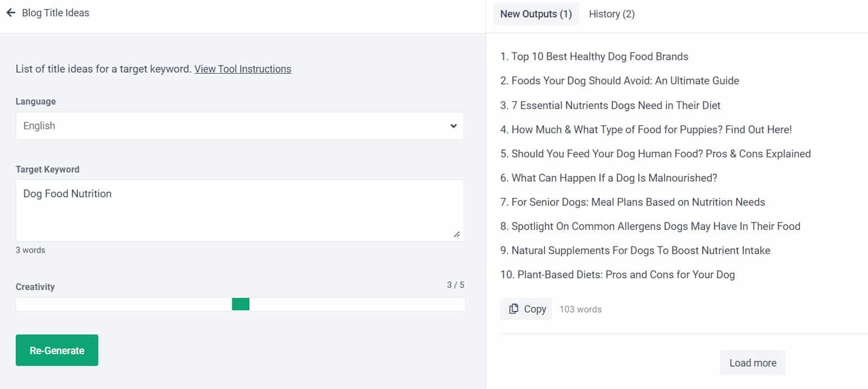Viewport: 868px width, 389px height.
Task: Open the Language dropdown showing English
Action: [x=240, y=126]
